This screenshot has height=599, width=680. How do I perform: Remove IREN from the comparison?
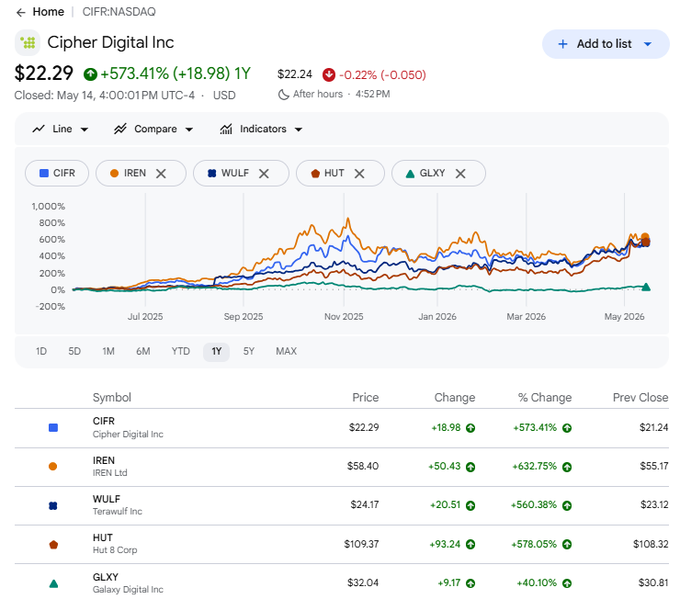coord(161,173)
